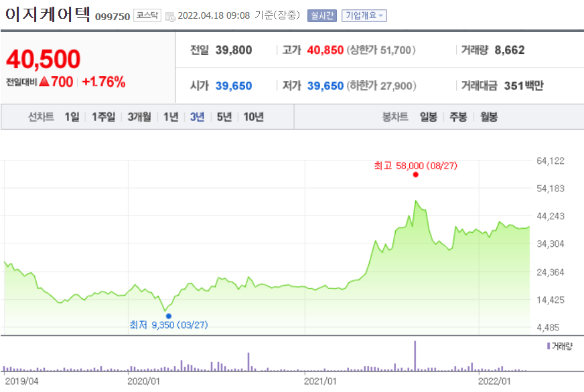Click the 거래량 value 8,662

click(509, 50)
